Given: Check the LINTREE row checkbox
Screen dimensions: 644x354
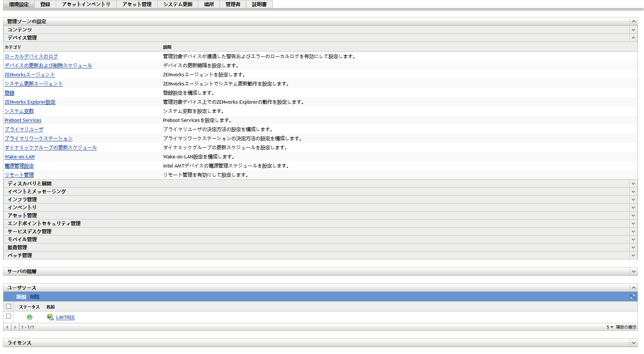Looking at the screenshot, I should point(9,316).
